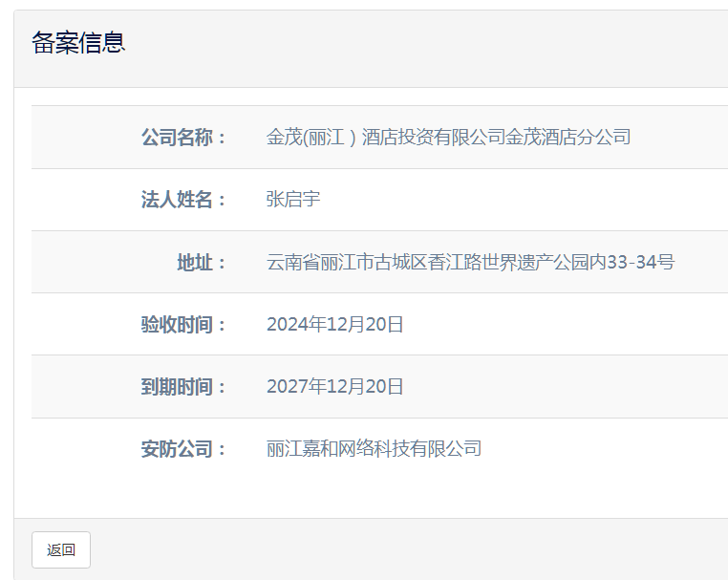Click 云南省丽江市 at start of the address
The width and height of the screenshot is (728, 580).
pyautogui.click(x=311, y=263)
